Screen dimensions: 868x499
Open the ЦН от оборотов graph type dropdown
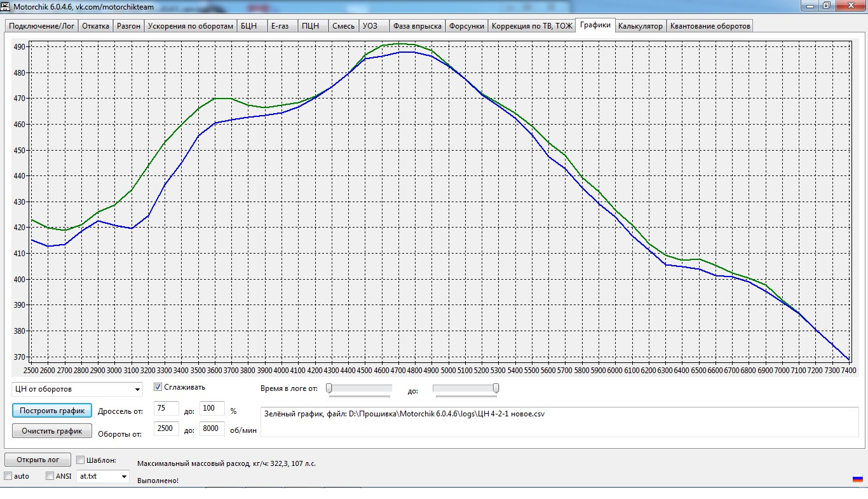tap(77, 389)
